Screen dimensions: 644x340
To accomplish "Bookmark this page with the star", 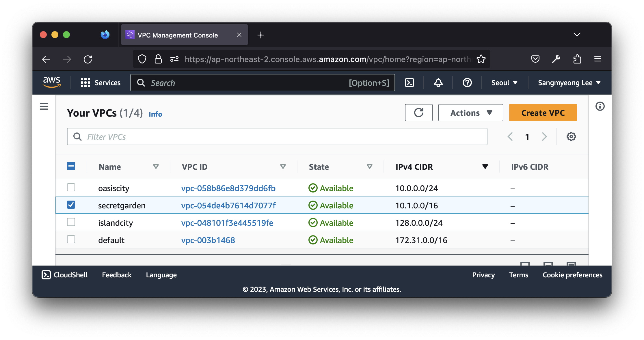I will (481, 59).
